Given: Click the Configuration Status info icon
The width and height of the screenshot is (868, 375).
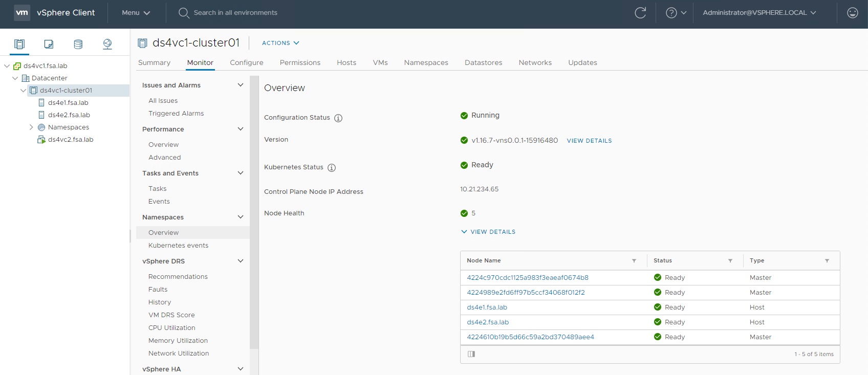Looking at the screenshot, I should pyautogui.click(x=338, y=118).
